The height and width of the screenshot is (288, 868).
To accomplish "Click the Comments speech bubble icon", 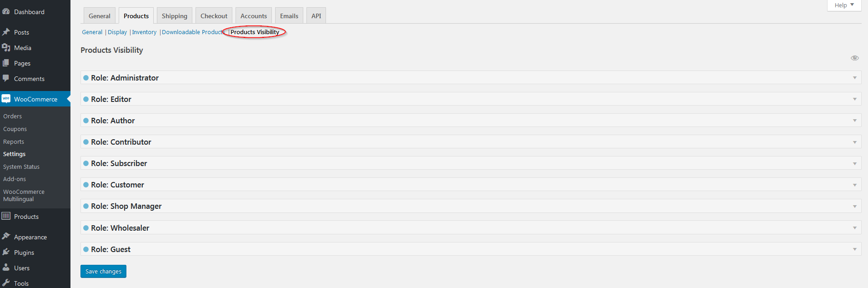I will pos(6,78).
